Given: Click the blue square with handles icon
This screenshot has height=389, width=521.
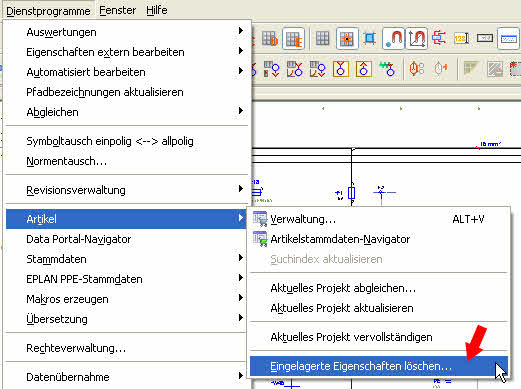Looking at the screenshot, I should tap(370, 39).
